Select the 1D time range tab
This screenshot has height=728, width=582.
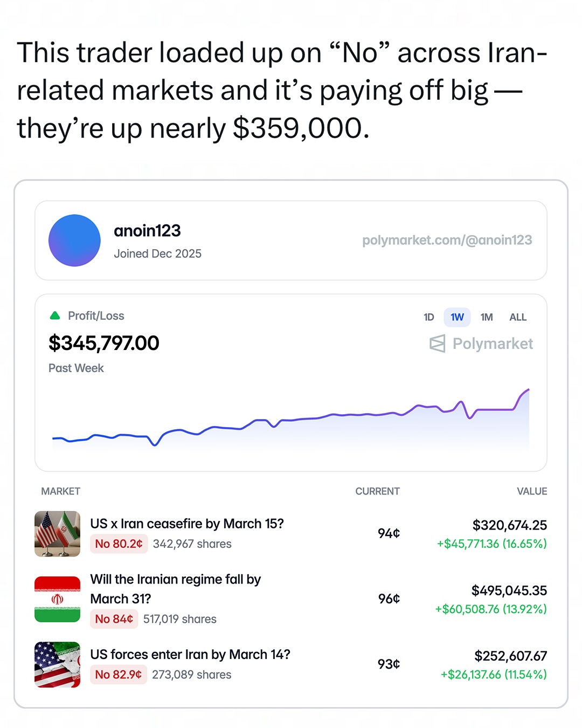pos(429,317)
